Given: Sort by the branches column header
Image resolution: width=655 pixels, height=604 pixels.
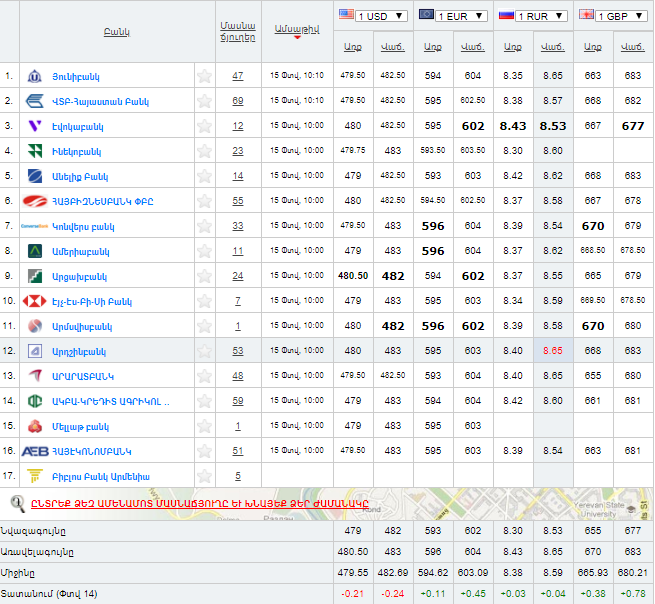Looking at the screenshot, I should [x=238, y=31].
